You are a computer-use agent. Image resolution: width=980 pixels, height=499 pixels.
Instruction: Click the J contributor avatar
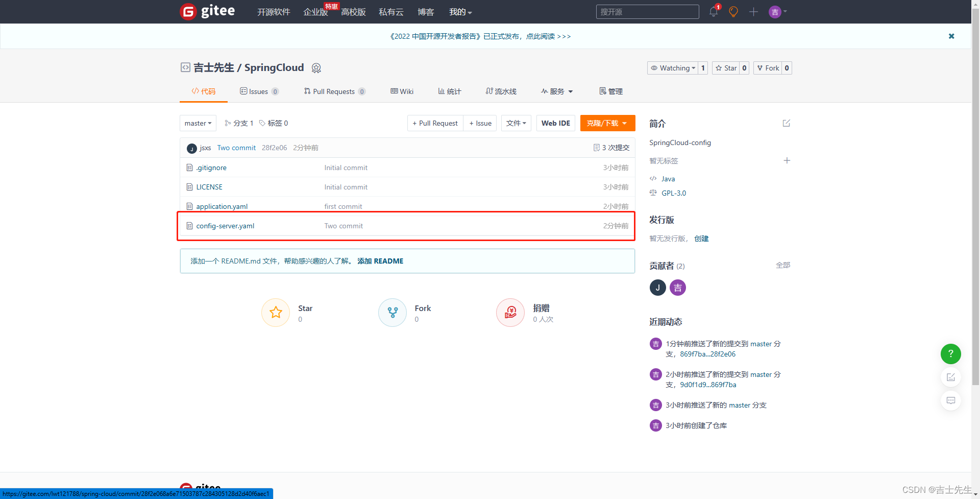(658, 288)
